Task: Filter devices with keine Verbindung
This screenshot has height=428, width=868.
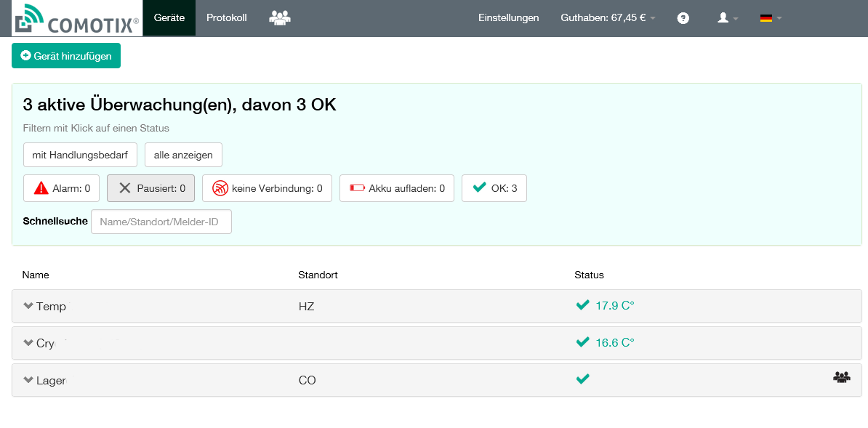Action: 267,188
